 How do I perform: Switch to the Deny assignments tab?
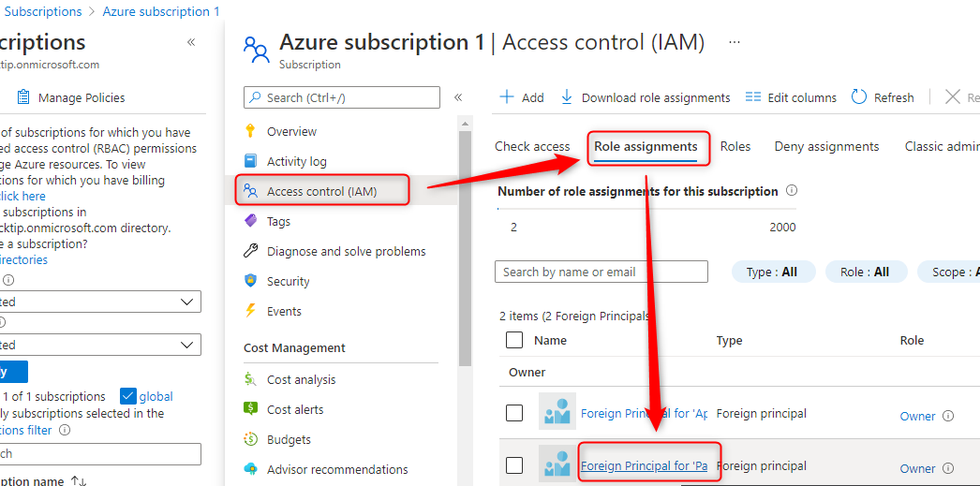tap(826, 147)
